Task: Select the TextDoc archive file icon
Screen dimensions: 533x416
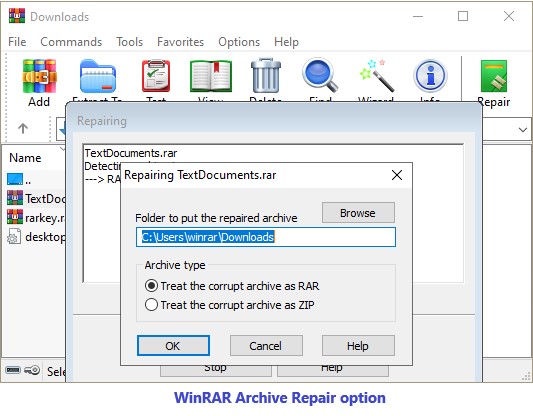Action: click(15, 198)
